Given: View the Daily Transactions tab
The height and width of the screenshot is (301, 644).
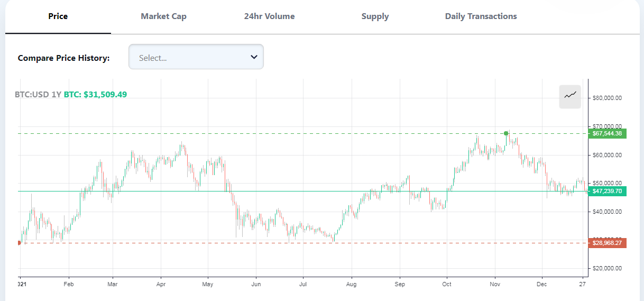Looking at the screenshot, I should coord(481,16).
